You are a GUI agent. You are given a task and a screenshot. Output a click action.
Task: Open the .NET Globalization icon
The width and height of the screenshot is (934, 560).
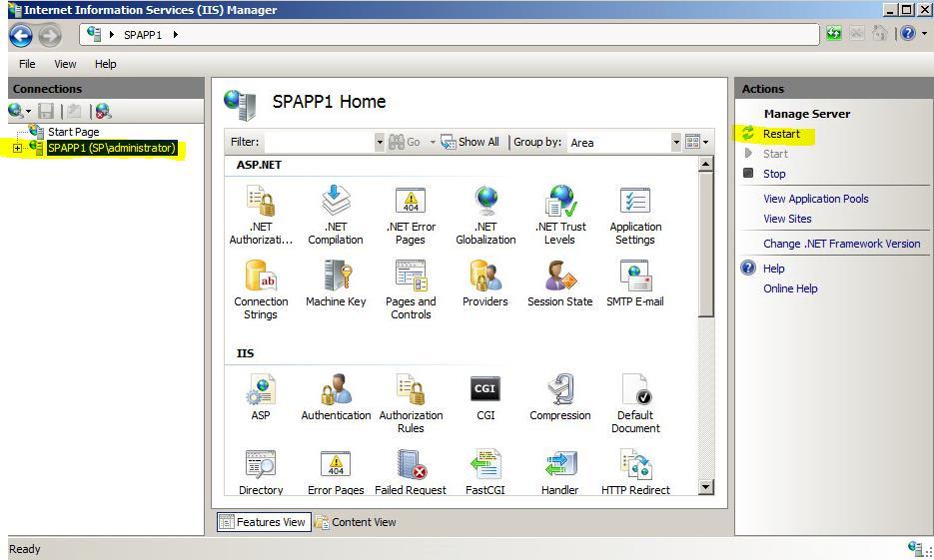pyautogui.click(x=485, y=215)
